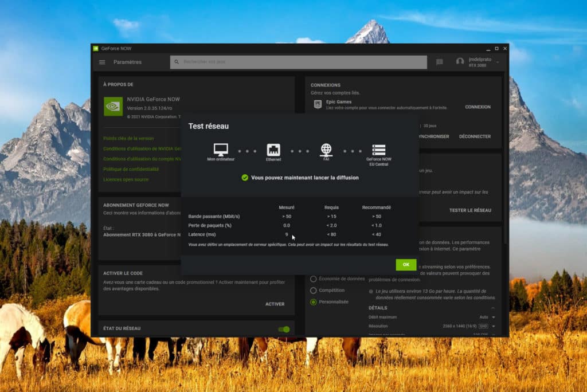Click the Vous pouvez maintenant lancer la diffusion message

[x=305, y=178]
